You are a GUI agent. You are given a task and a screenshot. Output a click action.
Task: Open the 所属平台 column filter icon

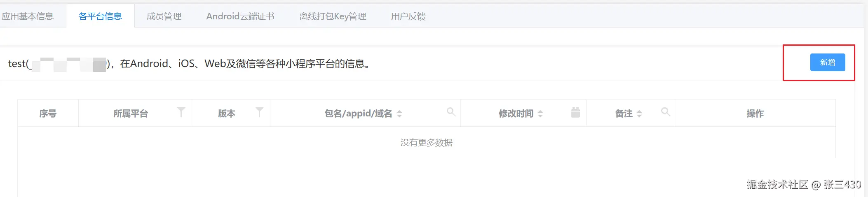click(x=181, y=112)
